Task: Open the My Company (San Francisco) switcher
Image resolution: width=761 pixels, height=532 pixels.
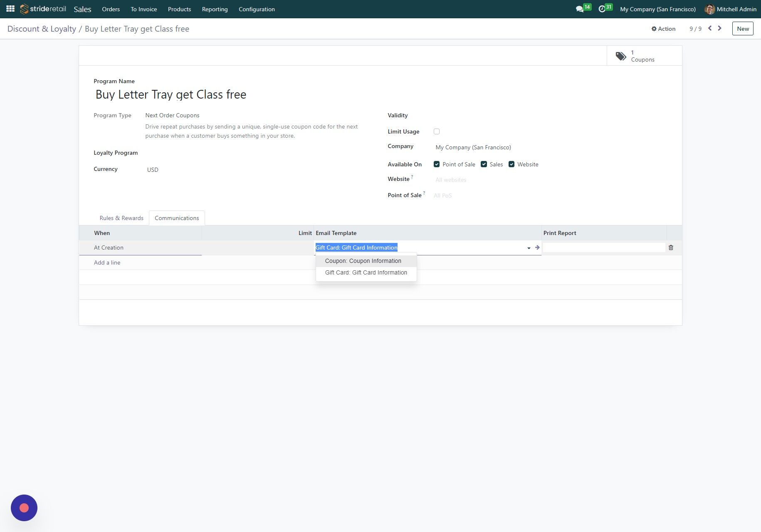Action: click(657, 9)
